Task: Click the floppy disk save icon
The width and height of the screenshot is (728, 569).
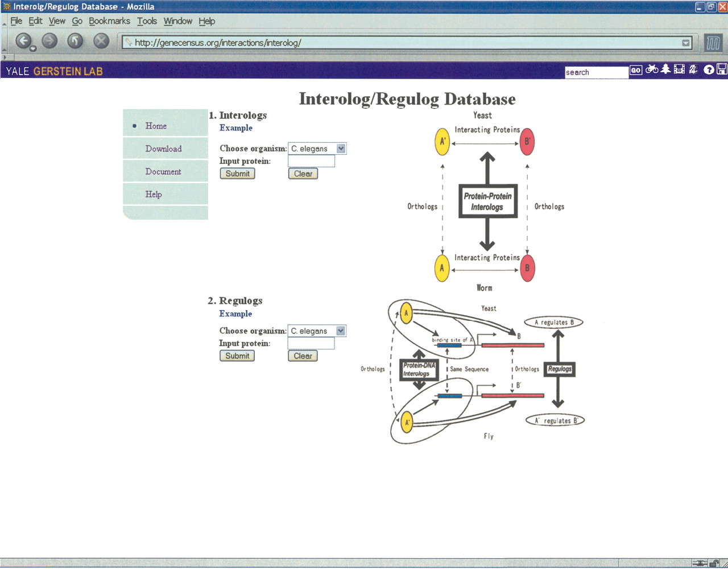Action: (x=722, y=69)
